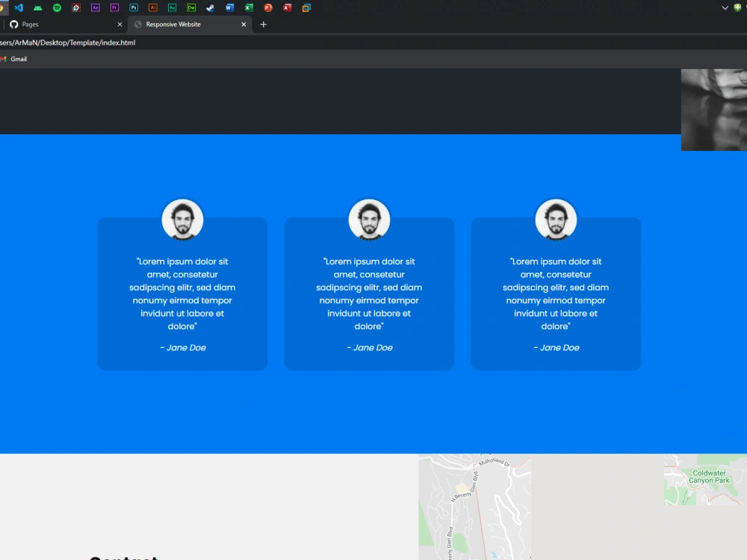Open Adobe After Effects from the taskbar

[96, 7]
